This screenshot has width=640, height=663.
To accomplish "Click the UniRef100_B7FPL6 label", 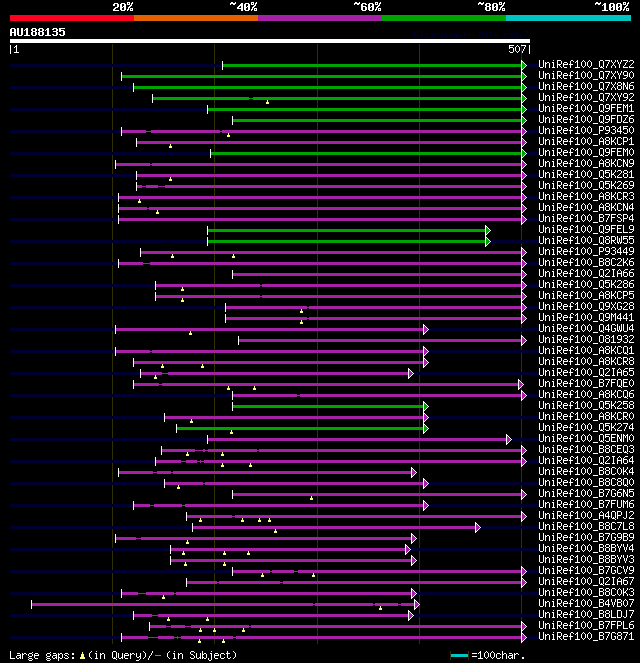I will (586, 625).
